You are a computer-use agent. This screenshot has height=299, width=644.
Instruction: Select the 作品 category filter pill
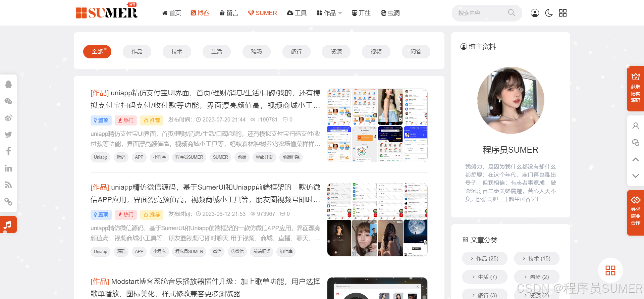pyautogui.click(x=137, y=52)
